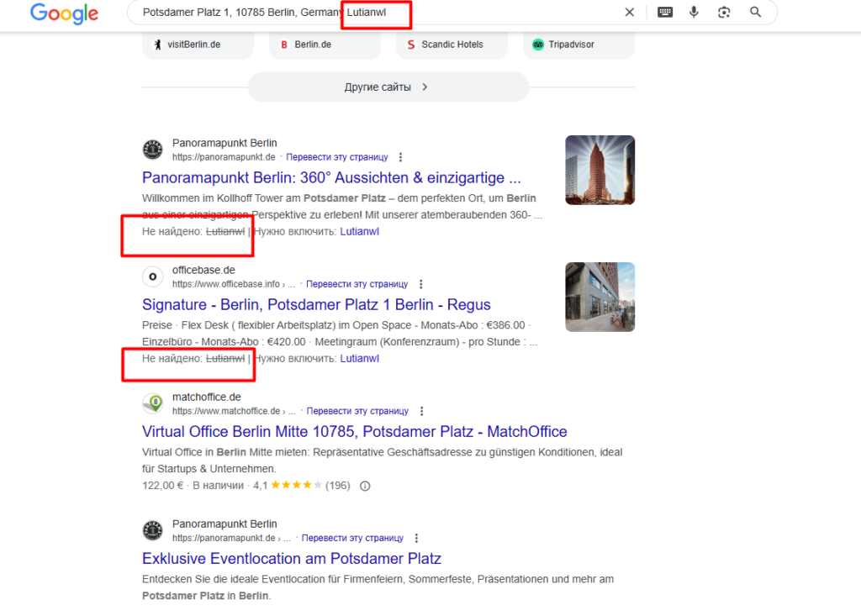Click the https://www.matchoffice.de URL text
Viewport: 861px width, 616px height.
(x=226, y=411)
